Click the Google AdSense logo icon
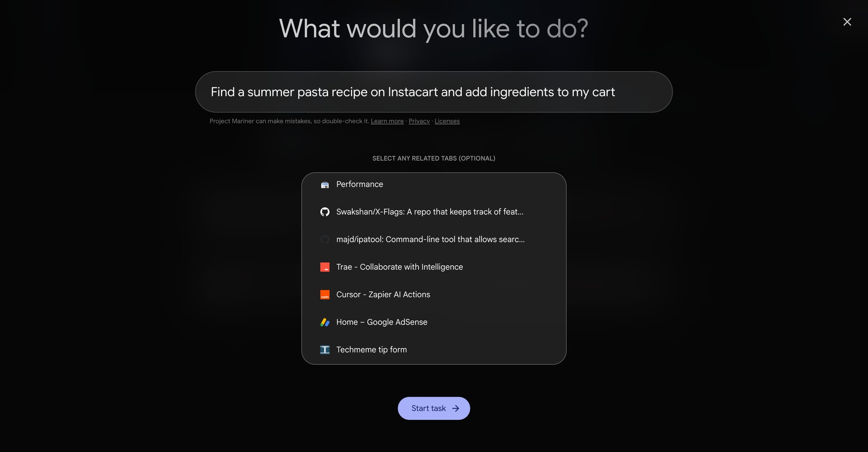 (x=325, y=322)
